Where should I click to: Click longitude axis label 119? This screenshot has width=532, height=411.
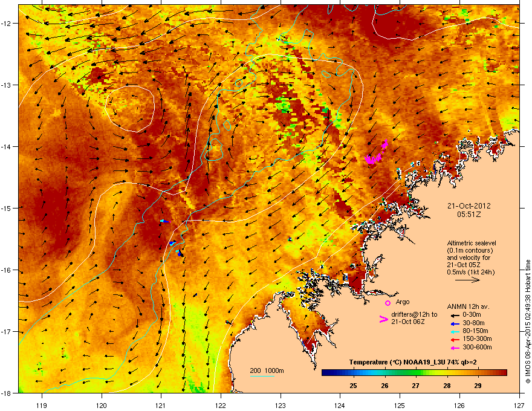click(42, 405)
